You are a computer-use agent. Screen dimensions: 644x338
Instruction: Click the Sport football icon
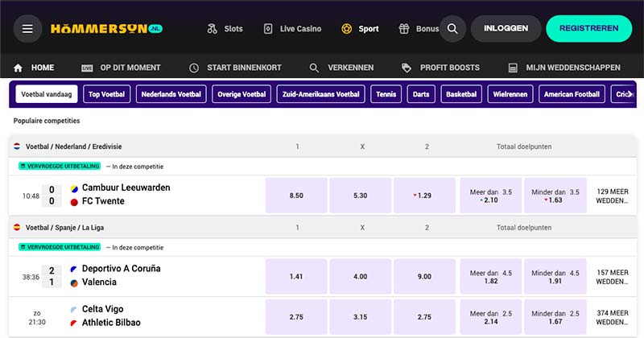click(x=347, y=29)
